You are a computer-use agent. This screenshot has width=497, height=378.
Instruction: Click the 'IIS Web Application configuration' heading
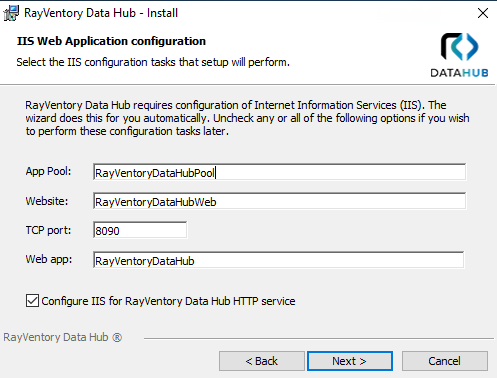pos(111,41)
